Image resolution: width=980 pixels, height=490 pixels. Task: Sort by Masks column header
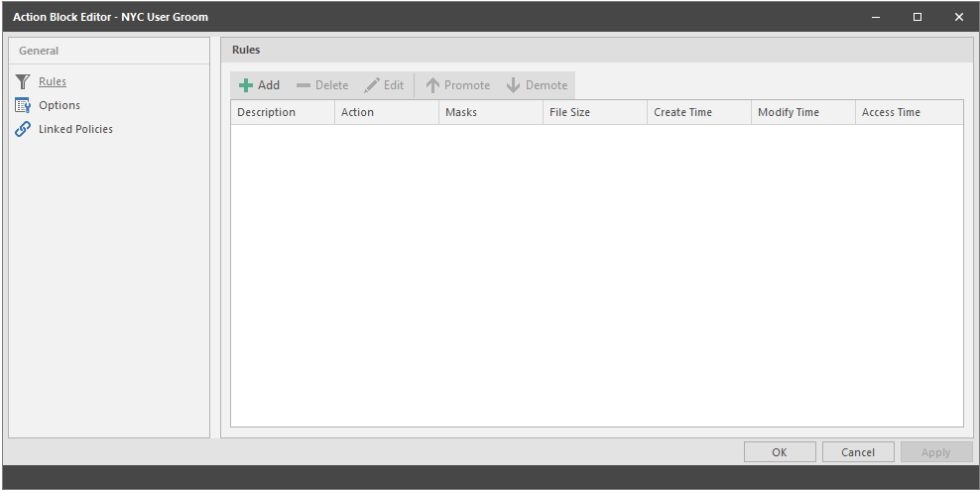click(x=491, y=112)
